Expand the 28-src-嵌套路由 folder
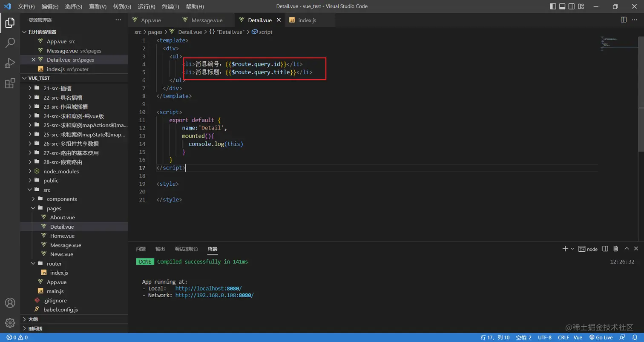The width and height of the screenshot is (644, 342). (74, 162)
